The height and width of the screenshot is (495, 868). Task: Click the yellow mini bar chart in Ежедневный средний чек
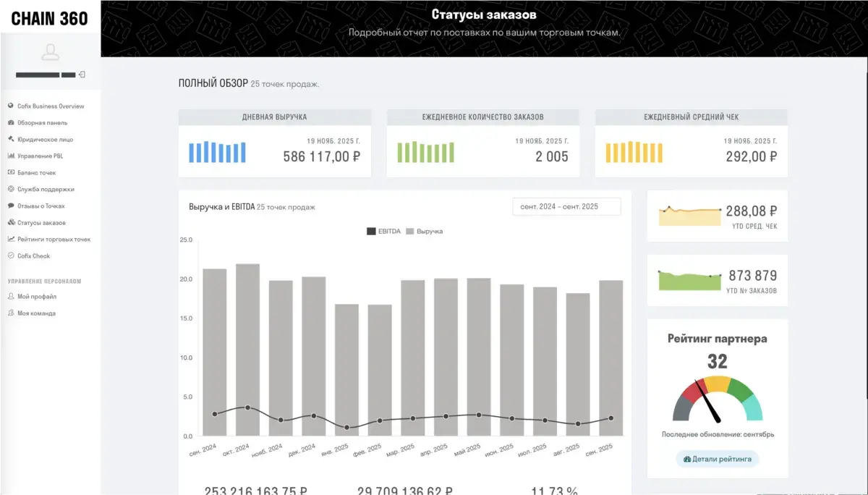point(634,152)
